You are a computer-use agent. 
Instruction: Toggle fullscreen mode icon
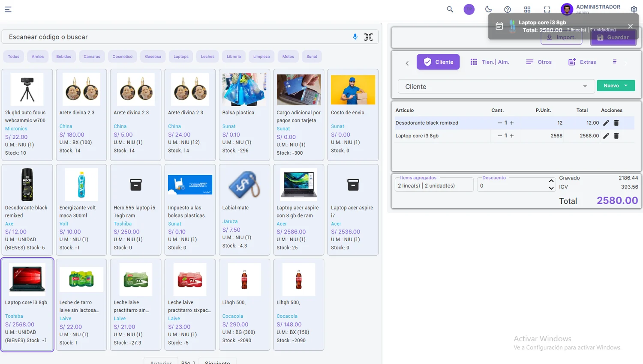click(547, 9)
